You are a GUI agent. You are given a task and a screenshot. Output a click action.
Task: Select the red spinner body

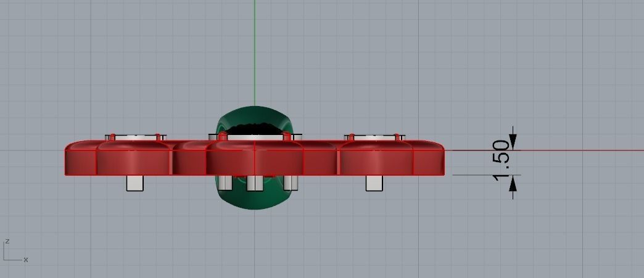(x=255, y=158)
